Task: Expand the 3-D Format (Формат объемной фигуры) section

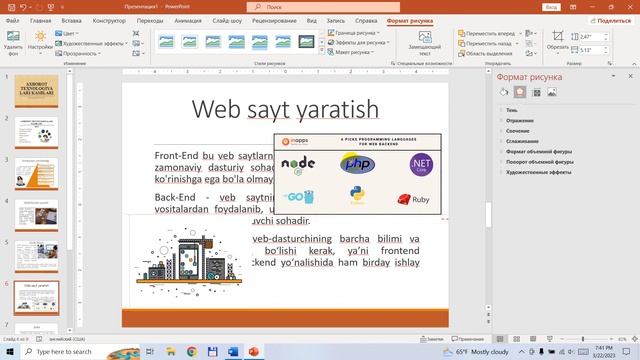Action: click(x=538, y=151)
